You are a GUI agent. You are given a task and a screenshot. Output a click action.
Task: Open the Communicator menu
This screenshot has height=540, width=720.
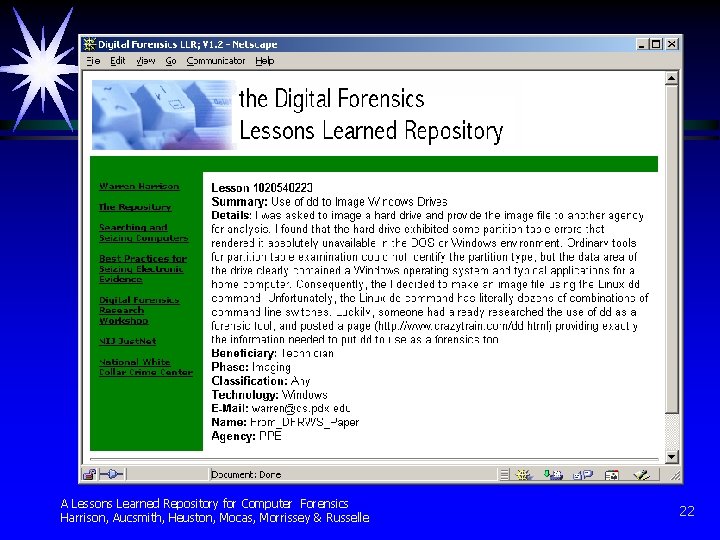[x=216, y=61]
